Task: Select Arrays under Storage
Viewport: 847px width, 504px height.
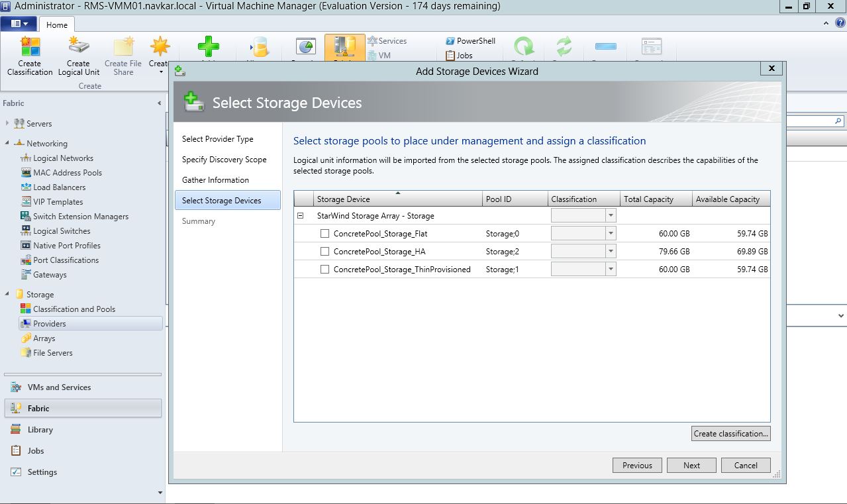Action: (x=44, y=338)
